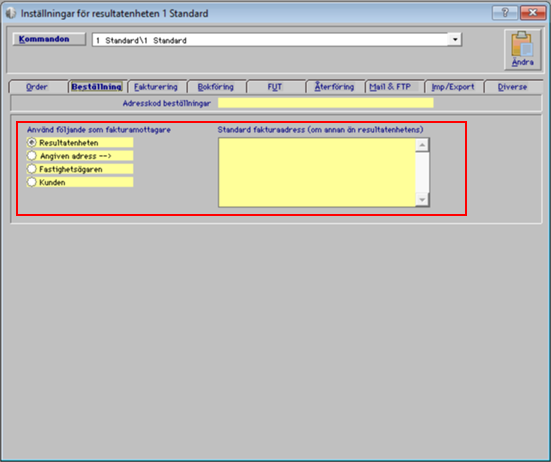
Task: Open the Diverse tab
Action: click(x=513, y=87)
